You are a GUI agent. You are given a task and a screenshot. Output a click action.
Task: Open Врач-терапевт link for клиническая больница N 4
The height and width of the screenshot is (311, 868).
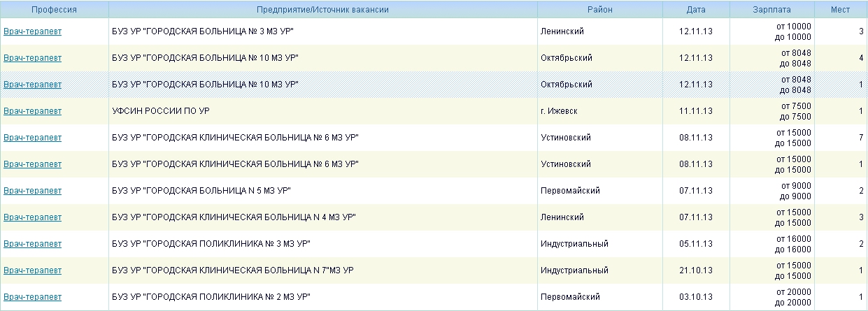(32, 217)
